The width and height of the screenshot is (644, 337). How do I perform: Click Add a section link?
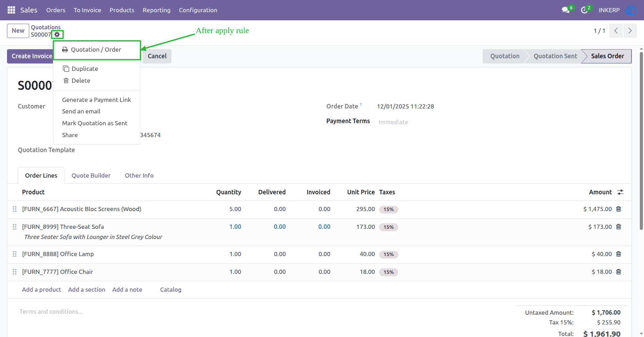[87, 290]
